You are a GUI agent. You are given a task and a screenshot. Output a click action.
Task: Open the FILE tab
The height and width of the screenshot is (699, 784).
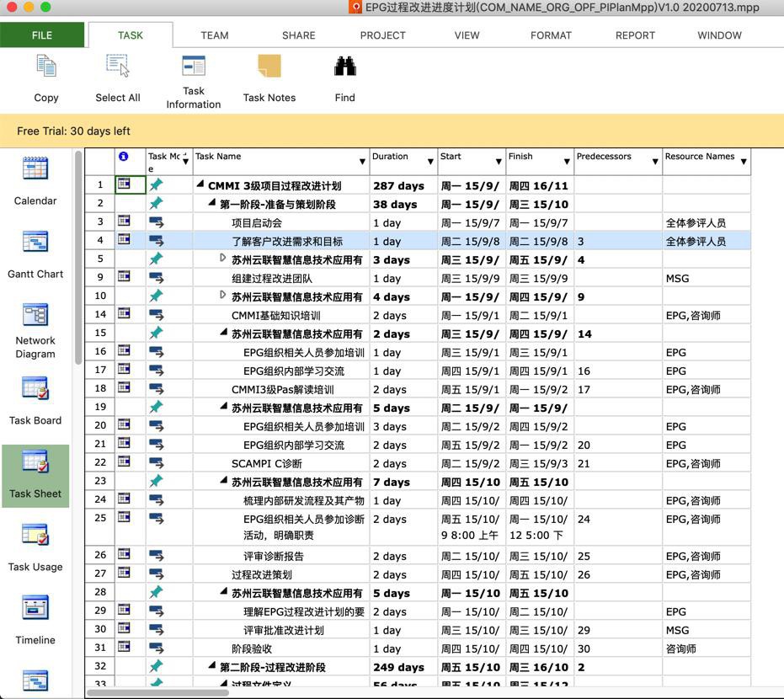coord(42,35)
